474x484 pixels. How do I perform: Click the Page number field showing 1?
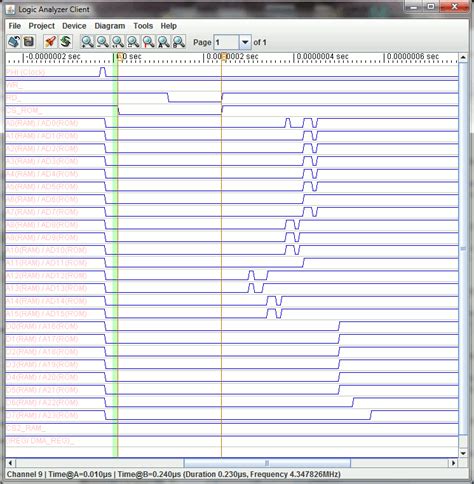[x=226, y=42]
